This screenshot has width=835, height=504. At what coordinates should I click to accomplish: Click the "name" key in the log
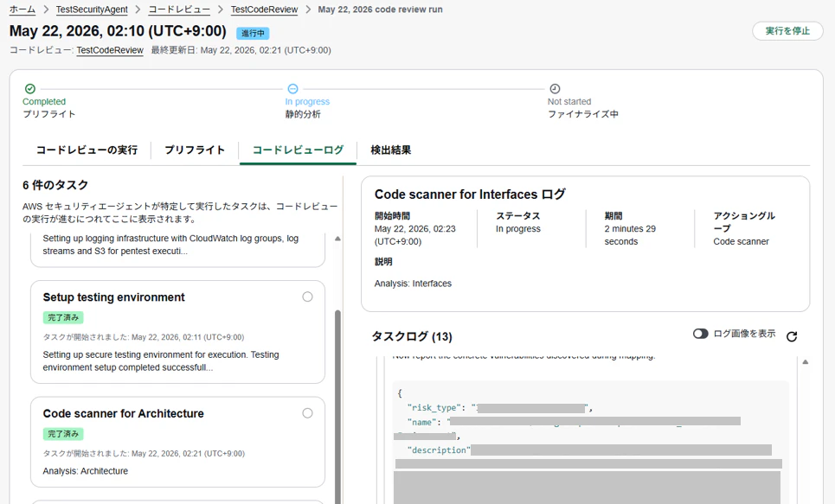point(421,422)
